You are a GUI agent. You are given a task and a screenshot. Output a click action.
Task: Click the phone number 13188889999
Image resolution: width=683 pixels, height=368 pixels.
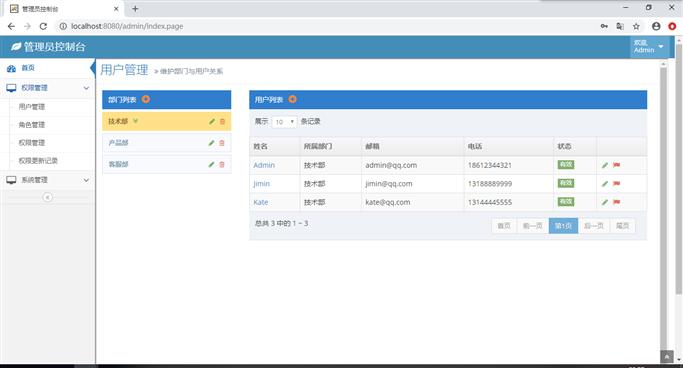tap(490, 184)
